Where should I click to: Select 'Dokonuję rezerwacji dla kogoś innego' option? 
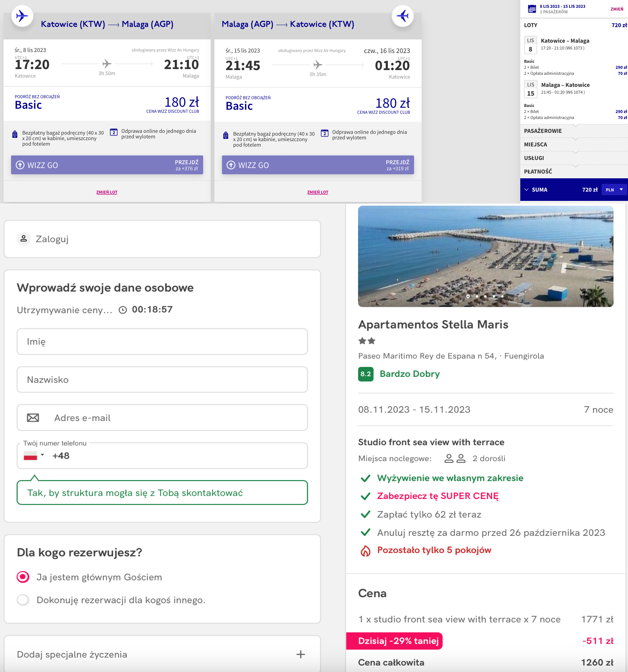click(23, 600)
